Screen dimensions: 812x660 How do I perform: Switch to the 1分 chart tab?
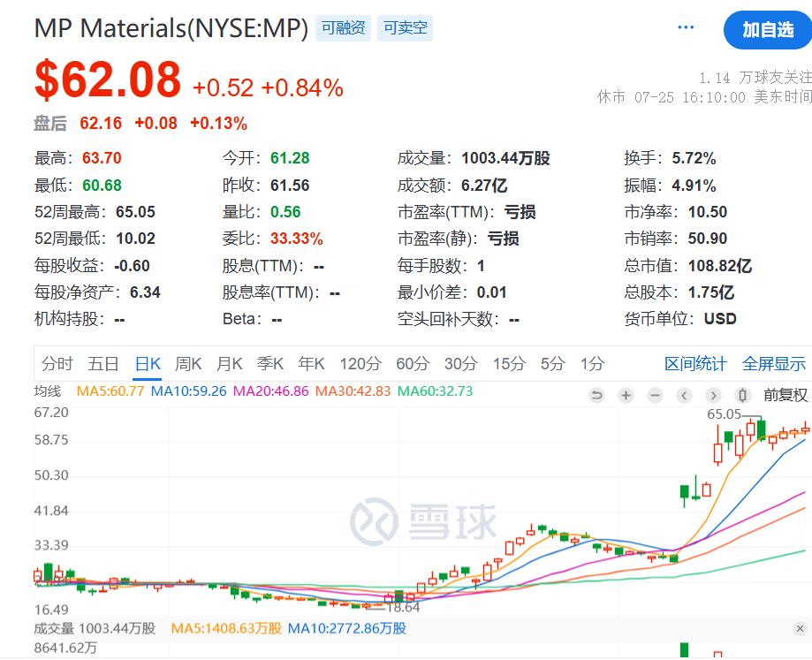click(592, 363)
